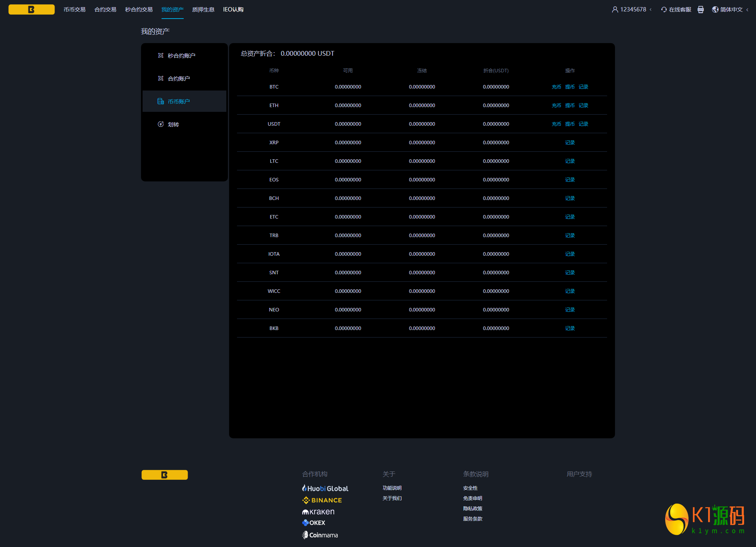Open the 隐私政策 footer link

[473, 509]
